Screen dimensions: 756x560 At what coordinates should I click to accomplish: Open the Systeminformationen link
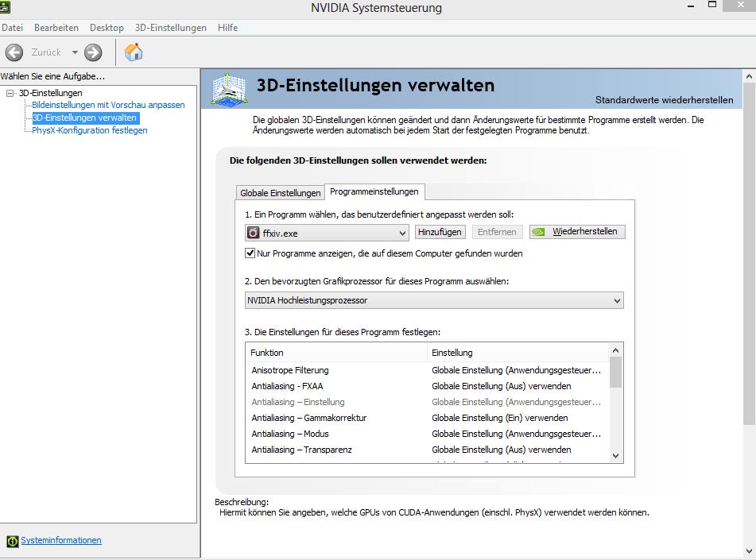click(61, 540)
